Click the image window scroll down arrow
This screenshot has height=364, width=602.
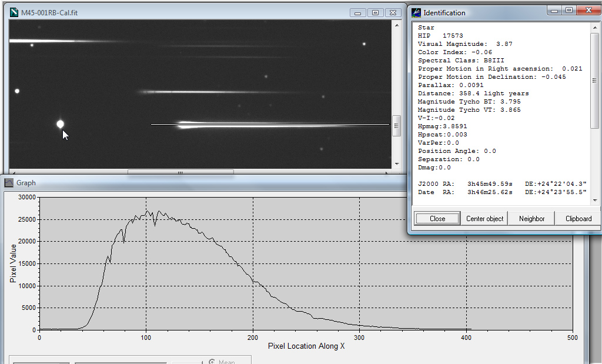pos(396,164)
